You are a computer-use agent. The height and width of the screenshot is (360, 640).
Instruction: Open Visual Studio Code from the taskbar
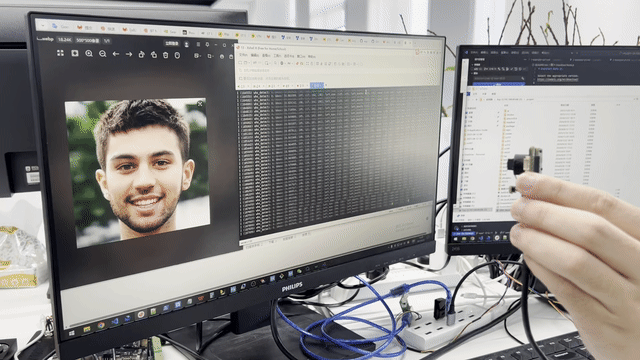pyautogui.click(x=115, y=322)
